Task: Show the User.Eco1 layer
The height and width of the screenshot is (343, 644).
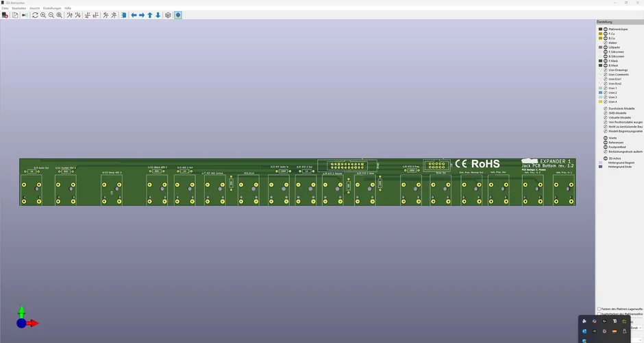Action: coord(606,79)
